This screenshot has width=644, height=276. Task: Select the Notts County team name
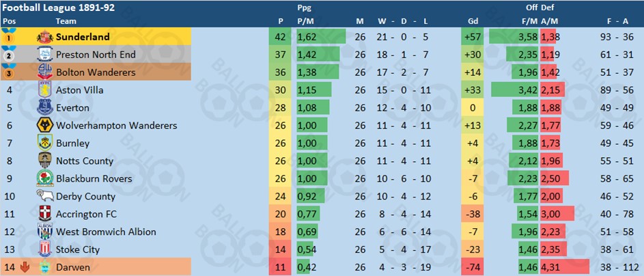tap(85, 161)
